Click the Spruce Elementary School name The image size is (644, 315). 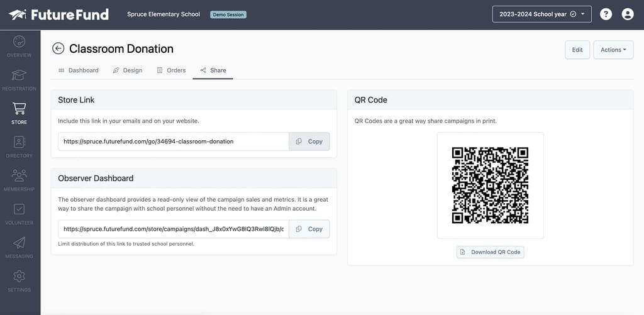164,14
